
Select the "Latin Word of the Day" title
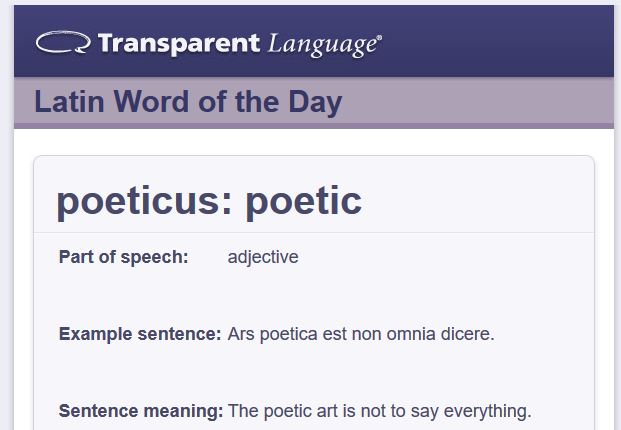[188, 102]
